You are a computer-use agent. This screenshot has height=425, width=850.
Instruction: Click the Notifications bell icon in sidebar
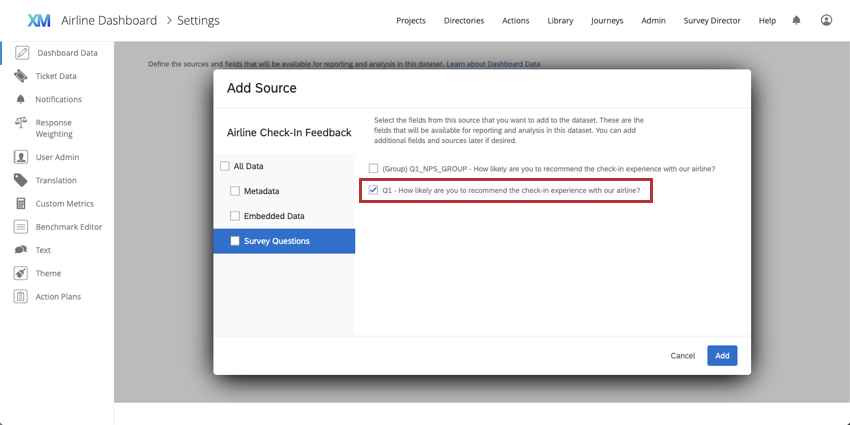(21, 99)
